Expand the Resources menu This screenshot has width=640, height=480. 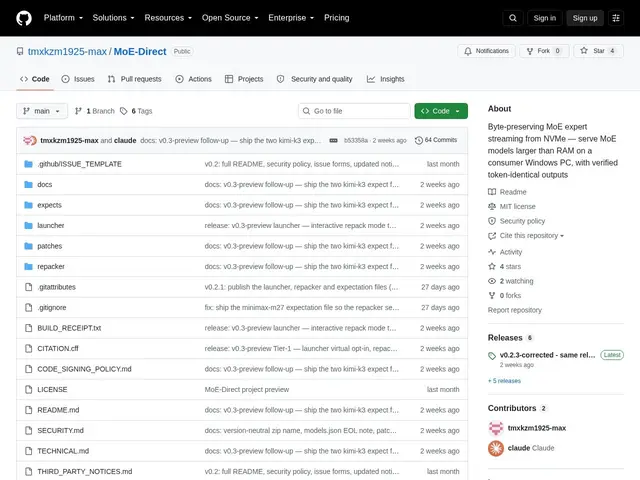[168, 18]
